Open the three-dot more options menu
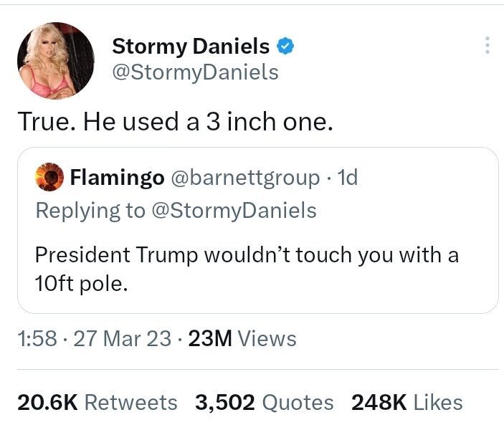 pos(488,46)
